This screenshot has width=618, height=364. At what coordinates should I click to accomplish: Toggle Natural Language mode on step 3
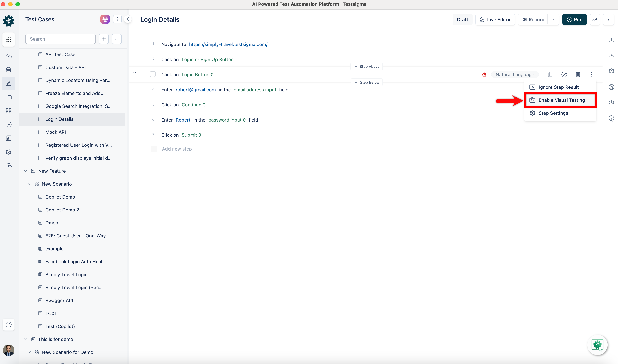pyautogui.click(x=515, y=74)
